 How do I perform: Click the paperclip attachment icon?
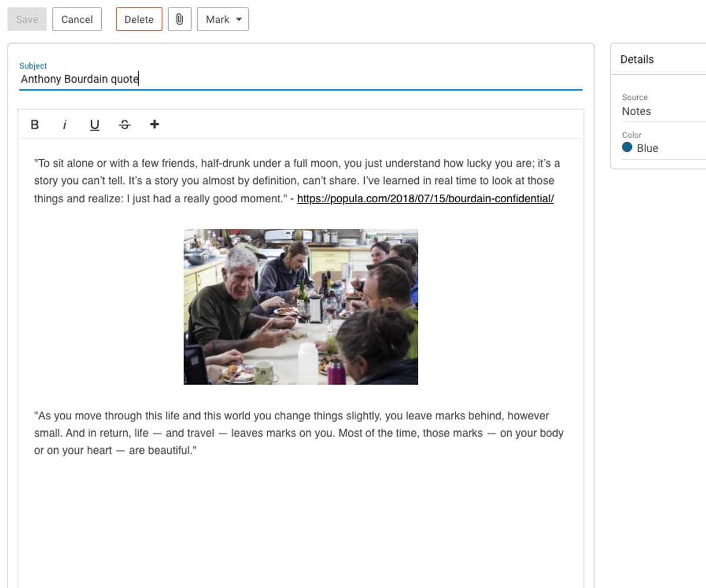(179, 19)
